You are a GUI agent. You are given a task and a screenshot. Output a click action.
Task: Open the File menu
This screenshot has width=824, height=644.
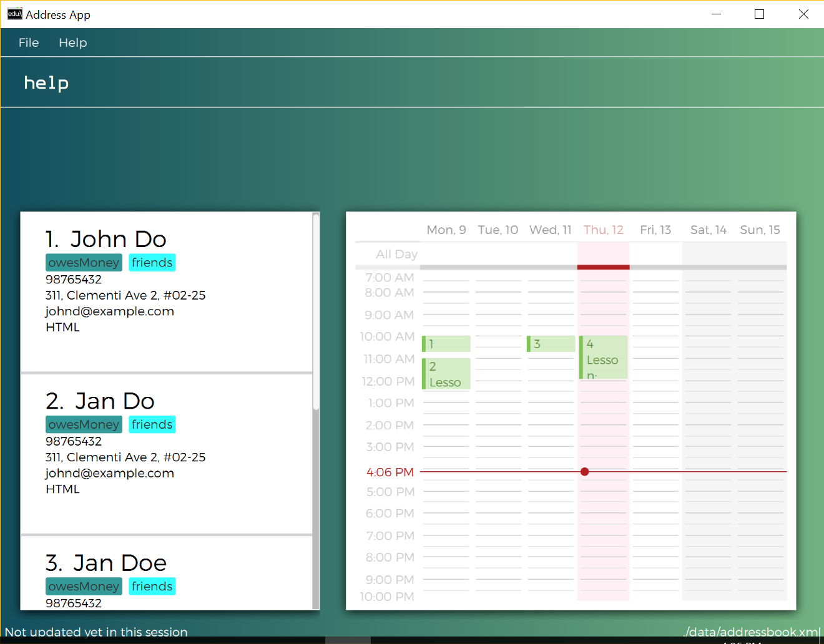[x=29, y=42]
